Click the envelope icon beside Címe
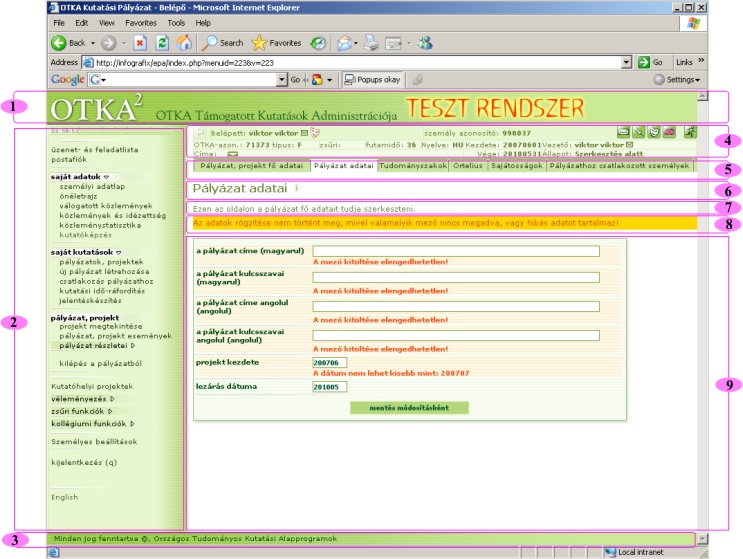Image resolution: width=743 pixels, height=559 pixels. click(x=232, y=154)
